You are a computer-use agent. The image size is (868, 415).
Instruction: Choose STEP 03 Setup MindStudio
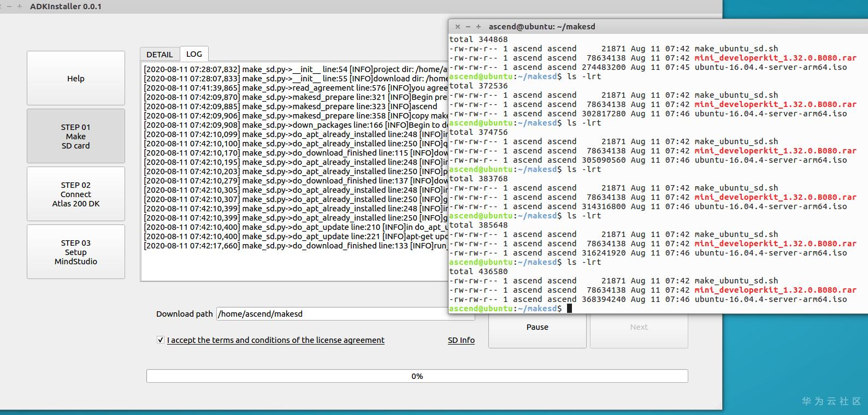[x=76, y=252]
